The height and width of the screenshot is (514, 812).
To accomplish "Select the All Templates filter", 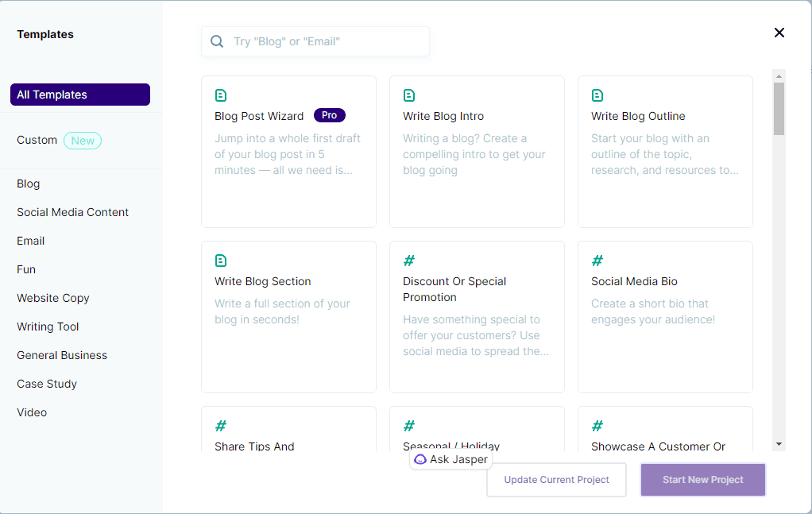I will tap(79, 94).
